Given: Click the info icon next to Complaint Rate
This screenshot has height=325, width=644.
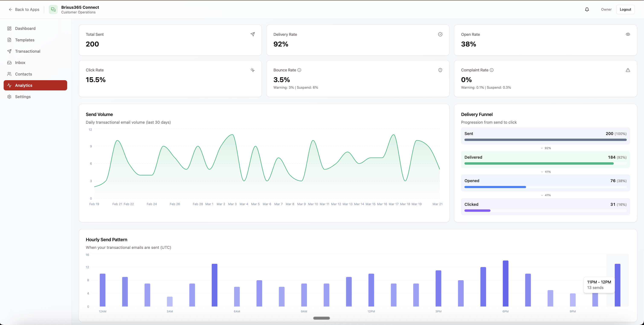Looking at the screenshot, I should pos(492,70).
